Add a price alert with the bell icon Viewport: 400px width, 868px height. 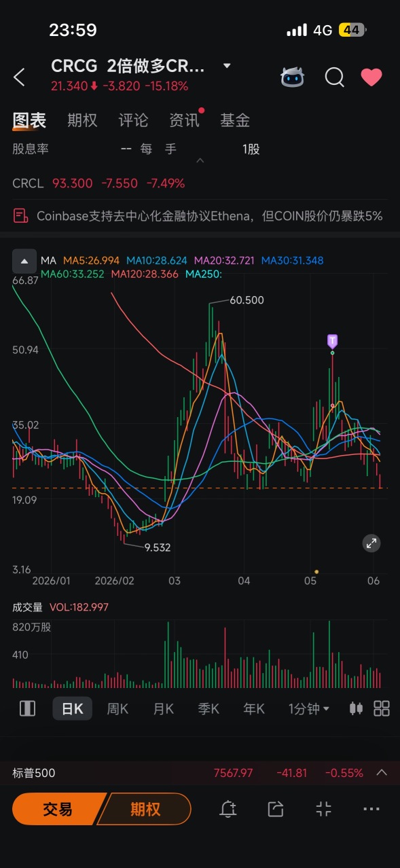pyautogui.click(x=228, y=809)
